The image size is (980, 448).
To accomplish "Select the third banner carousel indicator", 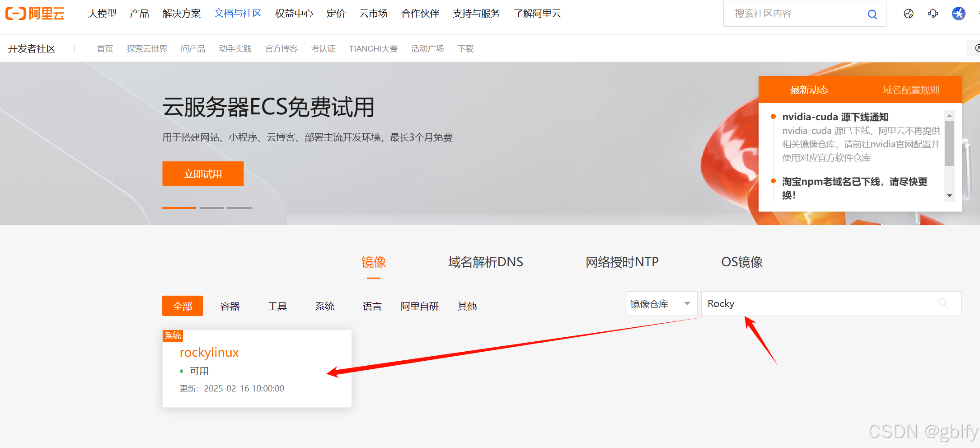I will pyautogui.click(x=239, y=207).
